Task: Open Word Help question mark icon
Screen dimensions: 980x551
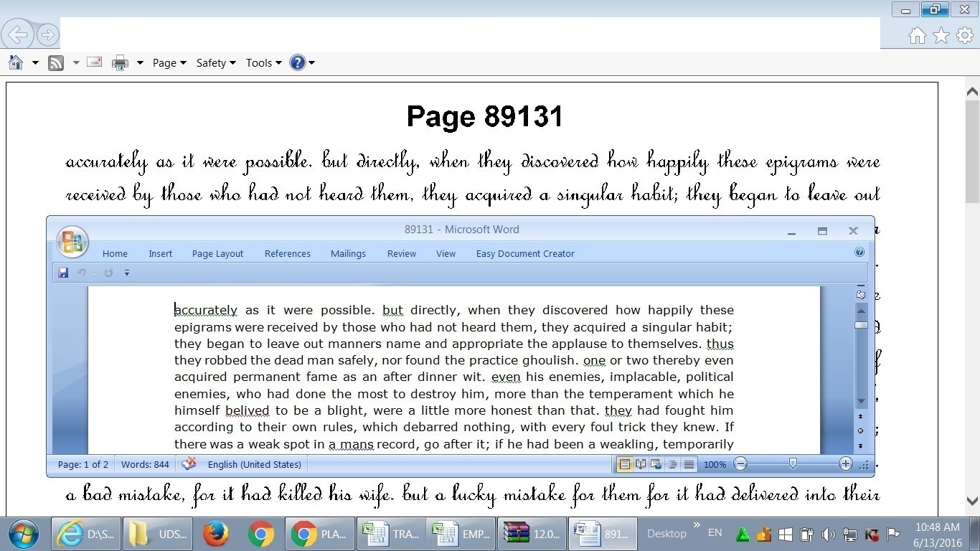Action: [859, 253]
